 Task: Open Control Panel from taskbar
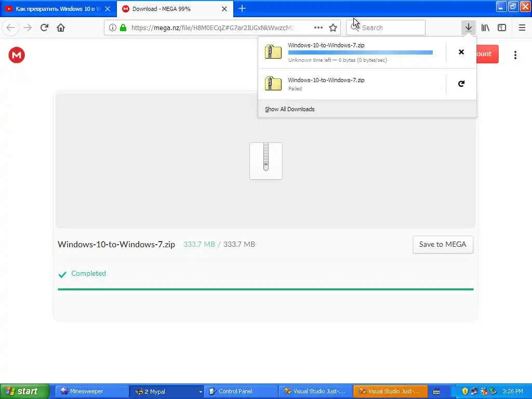[240, 391]
